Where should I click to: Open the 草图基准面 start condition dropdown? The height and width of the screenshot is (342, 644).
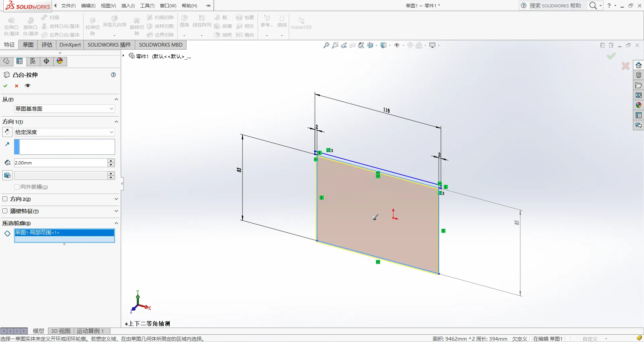click(x=64, y=109)
